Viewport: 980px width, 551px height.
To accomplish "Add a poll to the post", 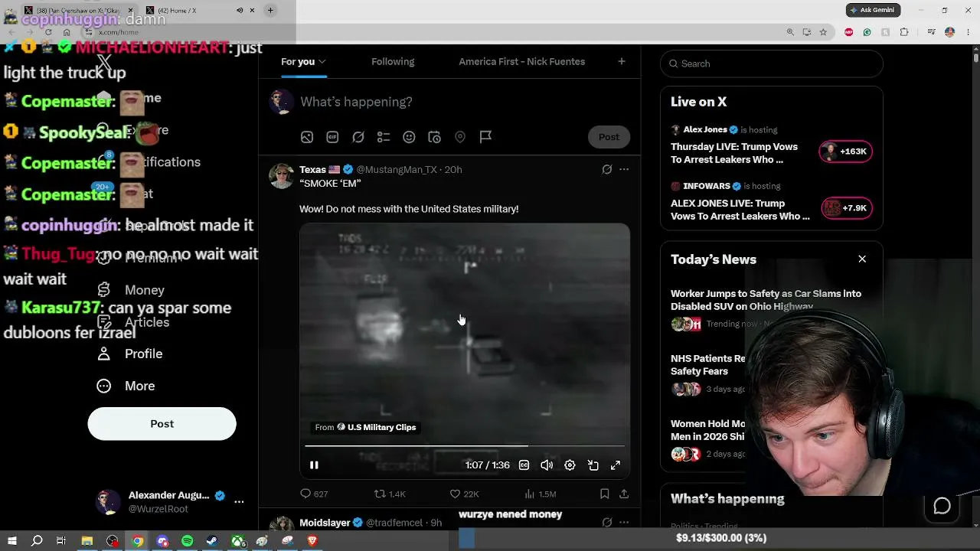I will (384, 137).
